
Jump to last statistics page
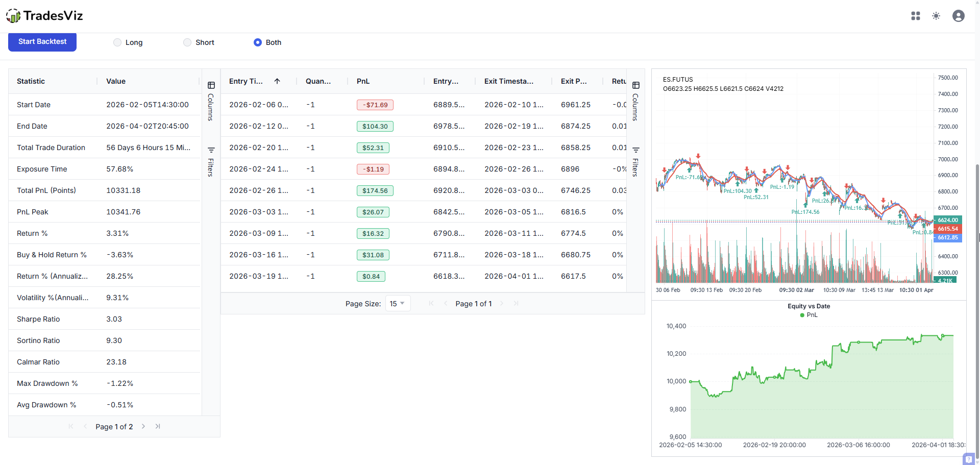[158, 426]
